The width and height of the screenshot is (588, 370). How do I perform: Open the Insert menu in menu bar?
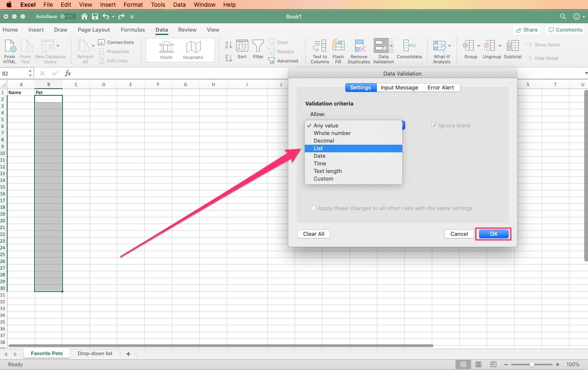tap(108, 5)
